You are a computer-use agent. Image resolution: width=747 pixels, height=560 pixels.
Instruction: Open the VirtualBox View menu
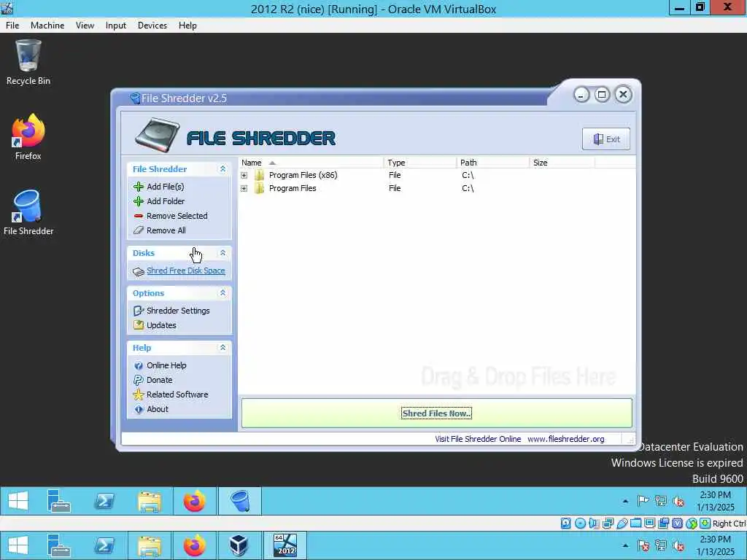pyautogui.click(x=85, y=26)
